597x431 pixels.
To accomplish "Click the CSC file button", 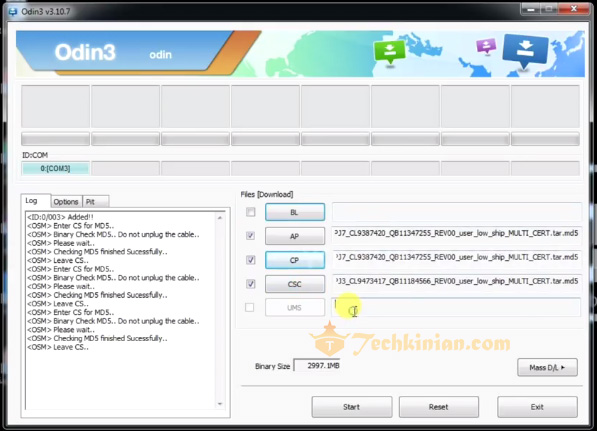I will (295, 284).
